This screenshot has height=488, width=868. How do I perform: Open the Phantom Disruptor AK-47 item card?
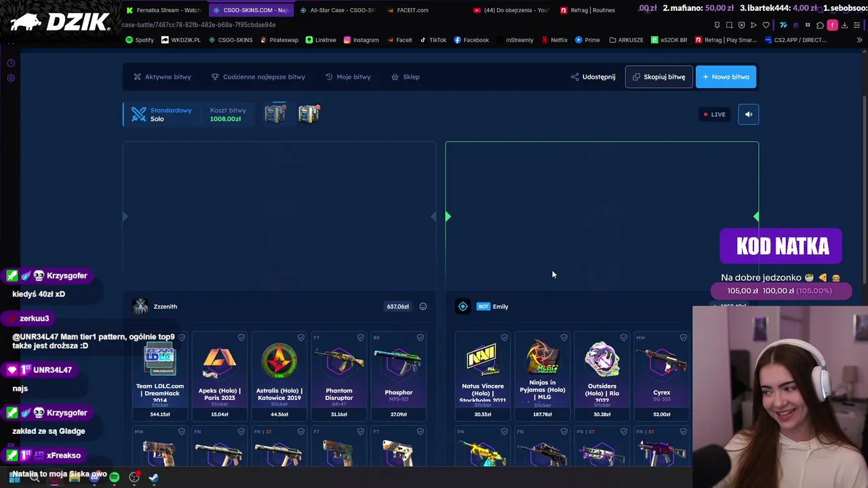pyautogui.click(x=339, y=376)
